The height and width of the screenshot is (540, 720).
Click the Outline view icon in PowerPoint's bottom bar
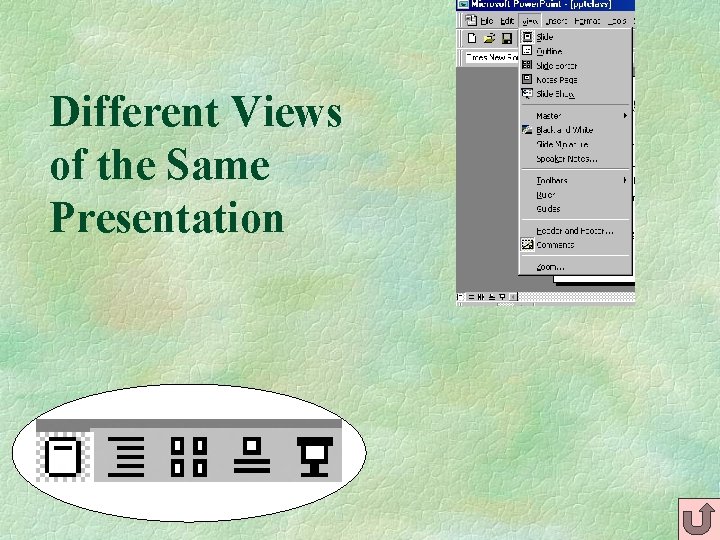tap(471, 297)
